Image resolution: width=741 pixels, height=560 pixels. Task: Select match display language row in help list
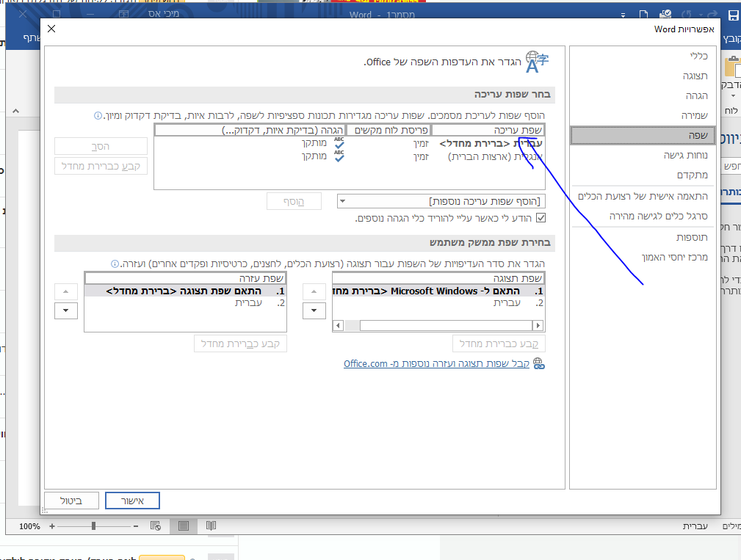(x=185, y=291)
